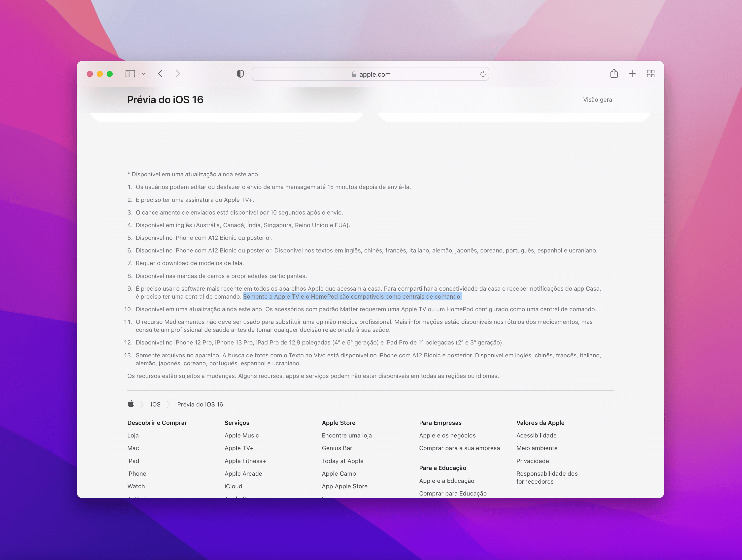Toggle content blocker shield icon
This screenshot has width=742, height=560.
pyautogui.click(x=240, y=73)
